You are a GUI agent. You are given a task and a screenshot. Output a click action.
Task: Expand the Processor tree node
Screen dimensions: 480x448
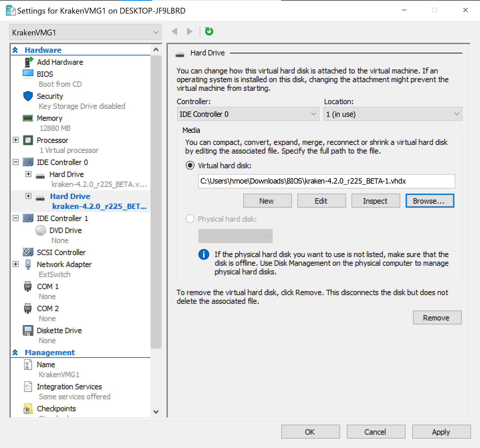tap(16, 140)
